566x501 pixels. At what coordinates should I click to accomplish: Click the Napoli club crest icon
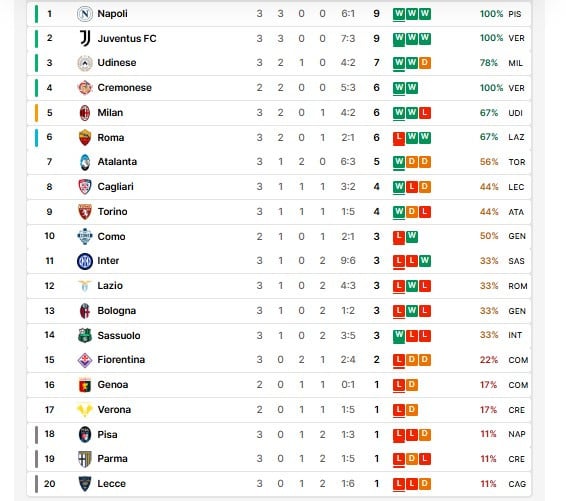85,14
